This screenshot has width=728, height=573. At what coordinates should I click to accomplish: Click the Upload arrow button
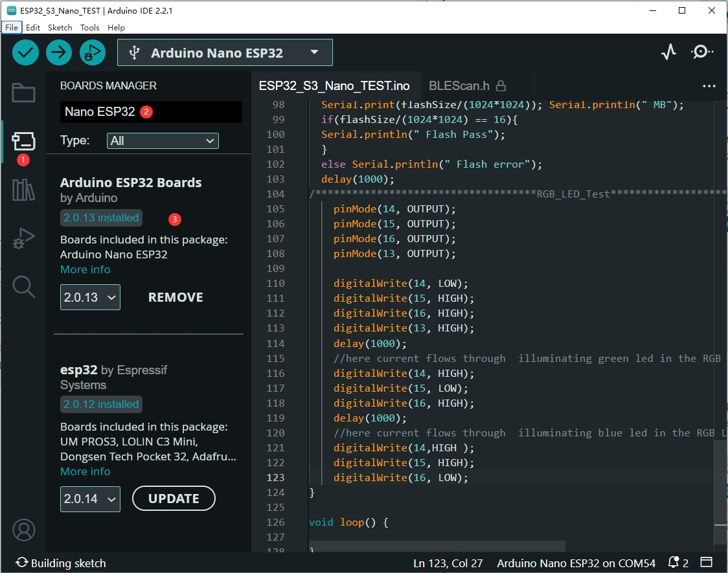[x=59, y=52]
